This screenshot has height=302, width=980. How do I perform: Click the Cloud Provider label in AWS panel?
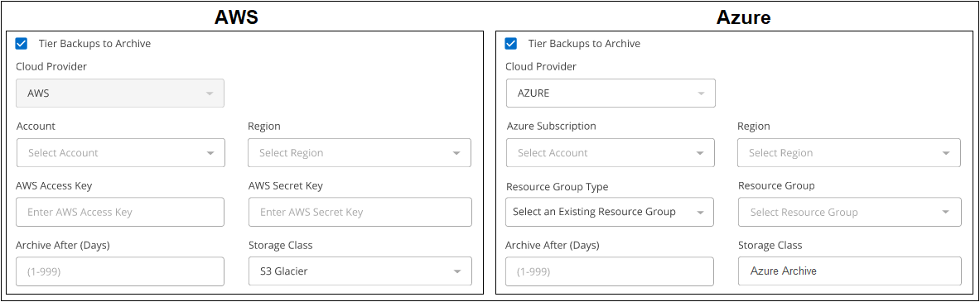point(51,66)
